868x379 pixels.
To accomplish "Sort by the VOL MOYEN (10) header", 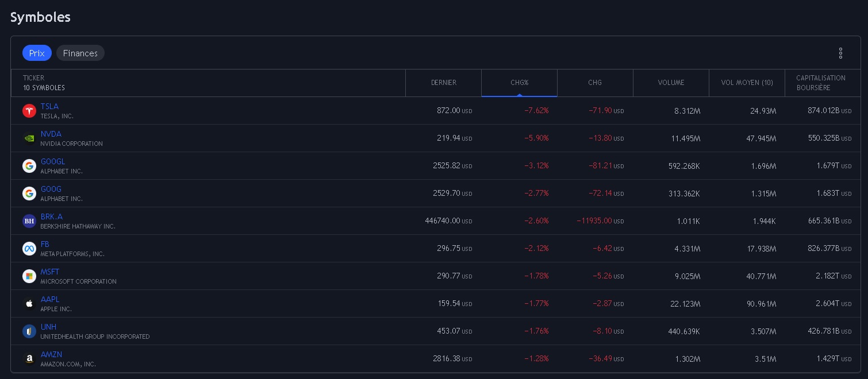I will click(747, 83).
